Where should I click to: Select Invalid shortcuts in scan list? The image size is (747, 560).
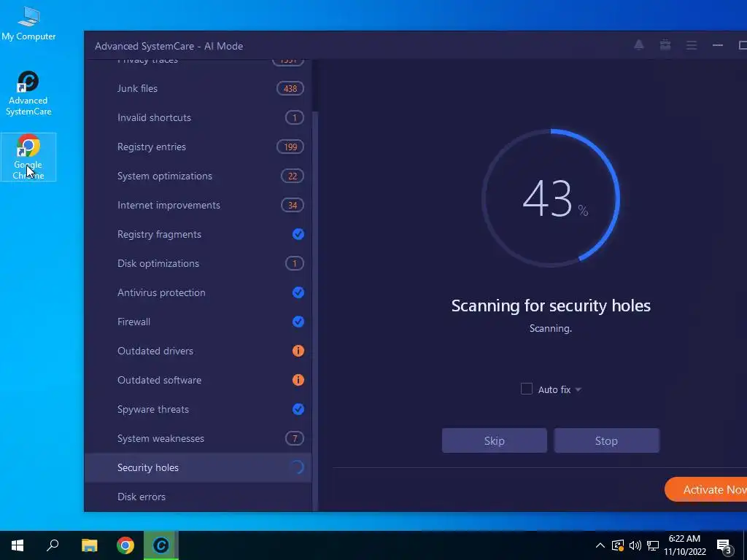pyautogui.click(x=198, y=117)
